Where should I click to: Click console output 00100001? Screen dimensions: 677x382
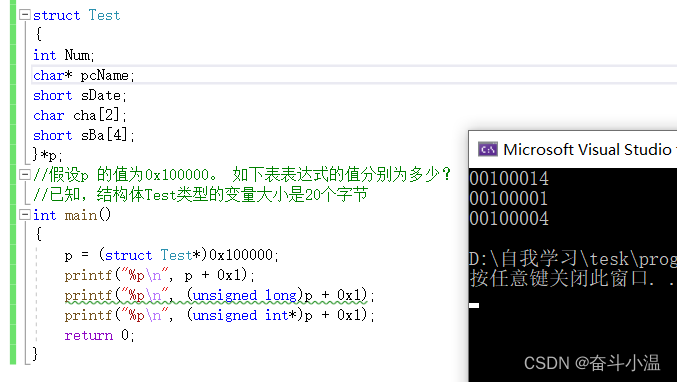(509, 199)
